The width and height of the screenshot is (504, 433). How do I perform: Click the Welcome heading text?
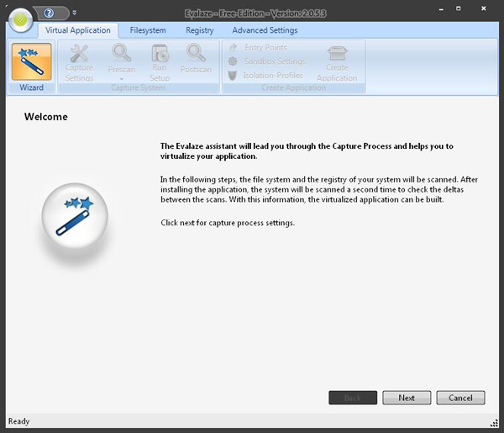[x=46, y=117]
